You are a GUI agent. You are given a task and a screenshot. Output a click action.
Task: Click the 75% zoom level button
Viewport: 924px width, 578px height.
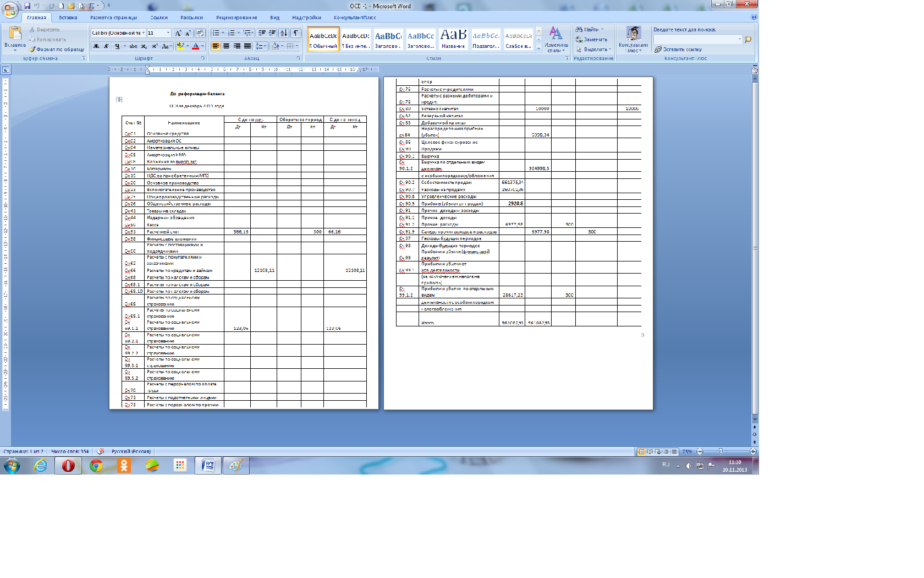point(687,451)
